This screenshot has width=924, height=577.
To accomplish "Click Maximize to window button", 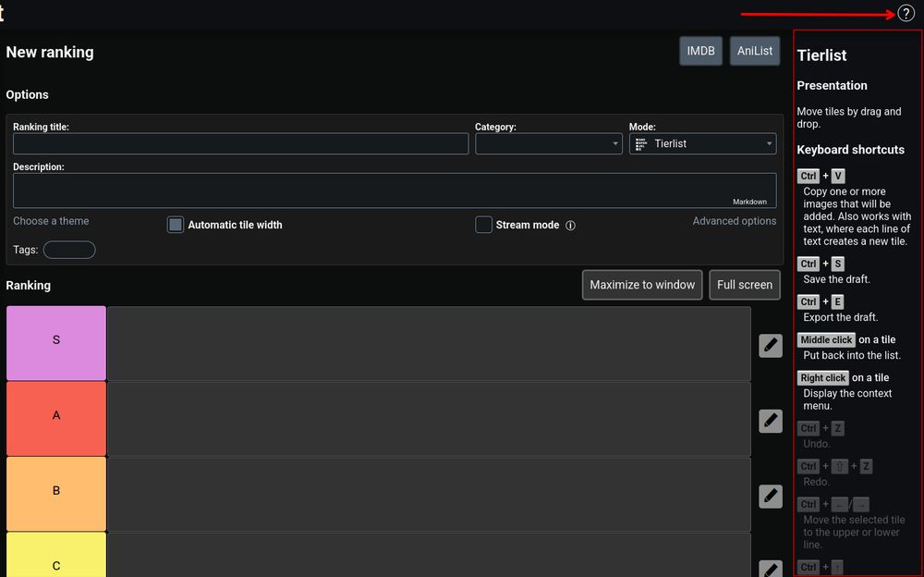I will (x=642, y=285).
